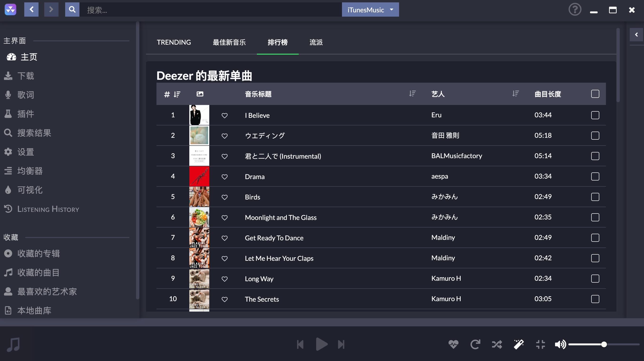Check the box for The Secrets
The width and height of the screenshot is (644, 361).
[595, 299]
